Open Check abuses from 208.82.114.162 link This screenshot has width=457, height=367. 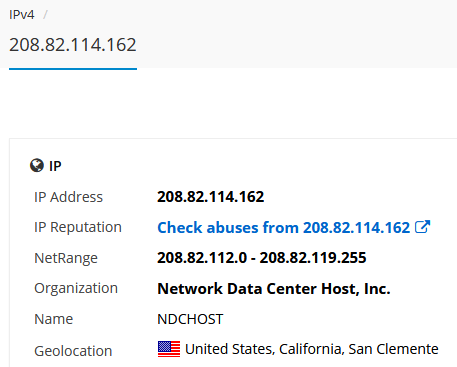point(283,228)
